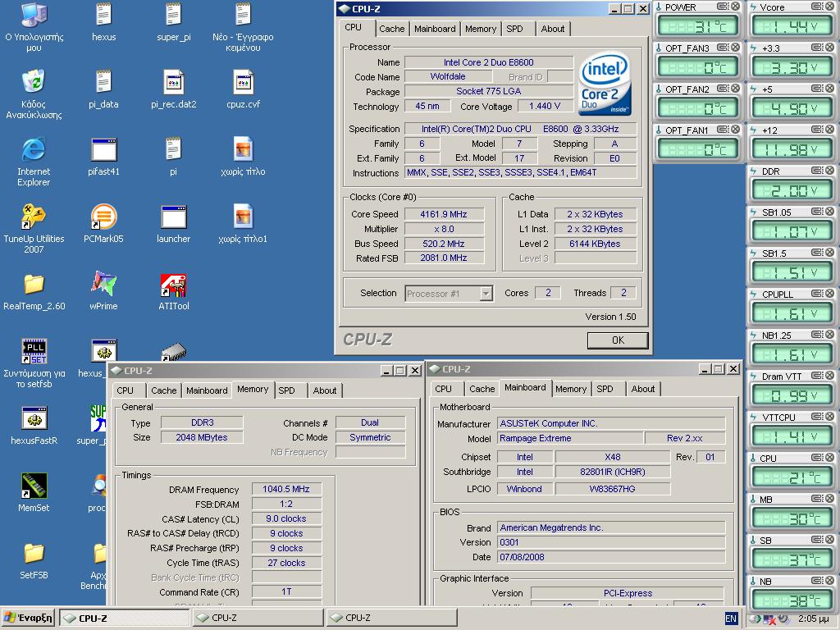Select SPD tab in Memory CPU-Z window
The height and width of the screenshot is (630, 840).
[x=286, y=390]
